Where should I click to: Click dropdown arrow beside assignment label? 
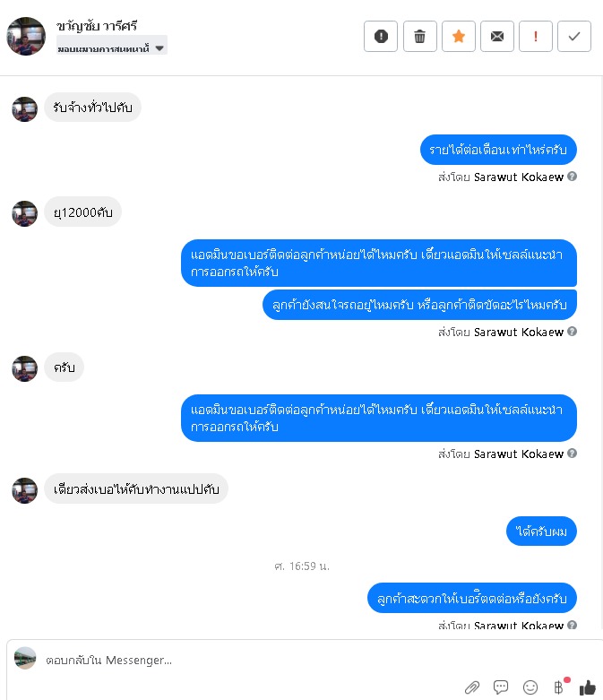click(x=159, y=48)
